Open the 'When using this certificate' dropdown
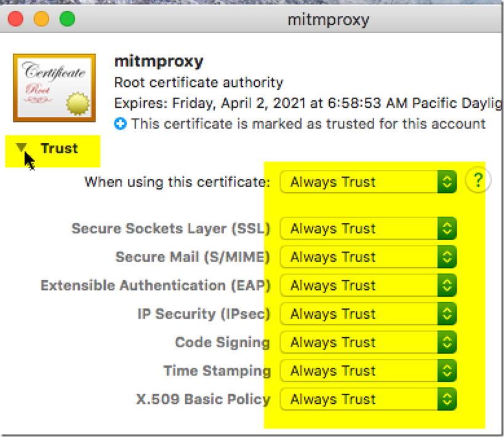Screen dimensions: 504x437 click(369, 182)
